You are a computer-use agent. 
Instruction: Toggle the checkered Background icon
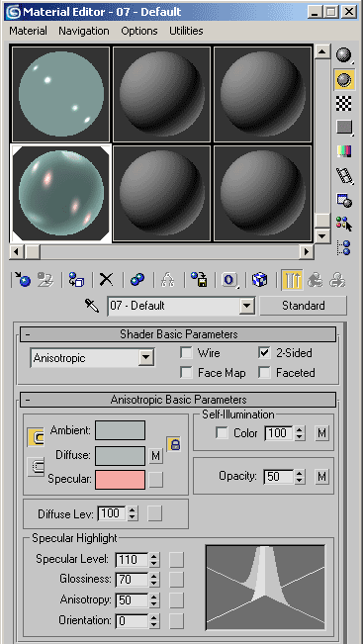pos(343,103)
